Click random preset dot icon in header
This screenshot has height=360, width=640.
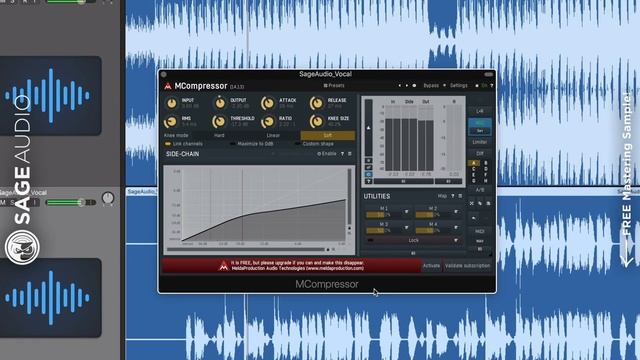[414, 86]
